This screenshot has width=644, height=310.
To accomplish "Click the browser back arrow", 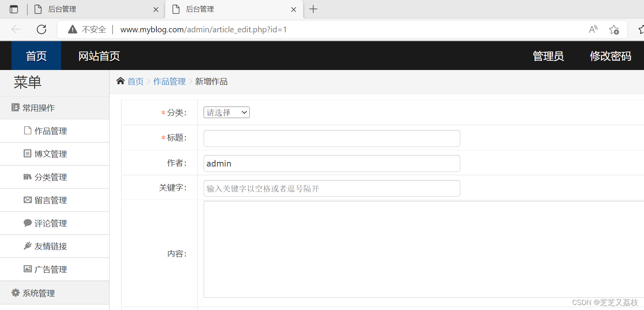I will click(16, 29).
